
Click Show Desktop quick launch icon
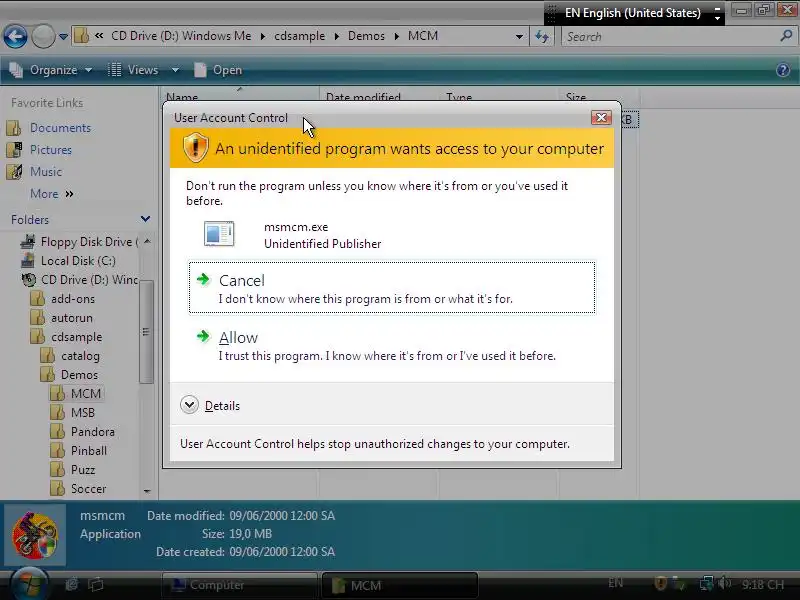coord(71,584)
